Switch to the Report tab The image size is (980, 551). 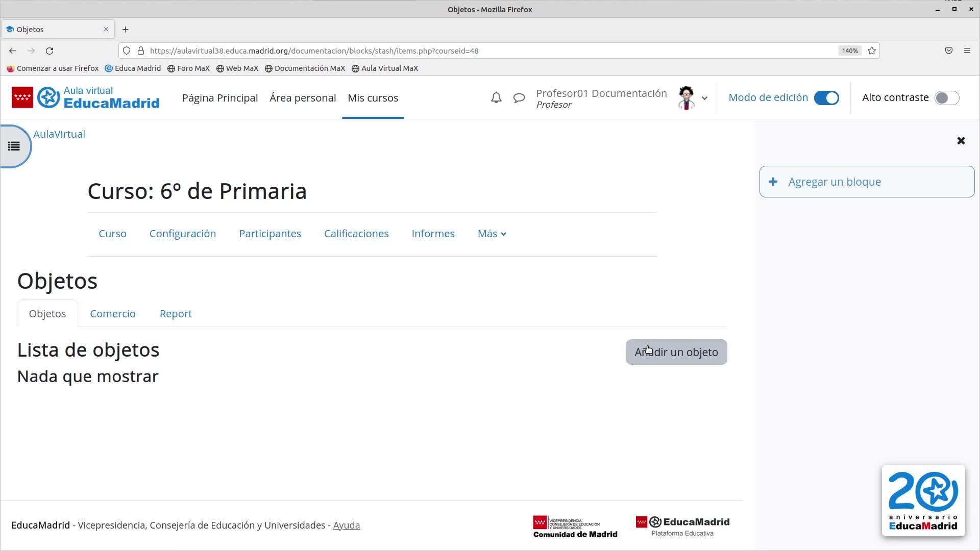click(176, 314)
